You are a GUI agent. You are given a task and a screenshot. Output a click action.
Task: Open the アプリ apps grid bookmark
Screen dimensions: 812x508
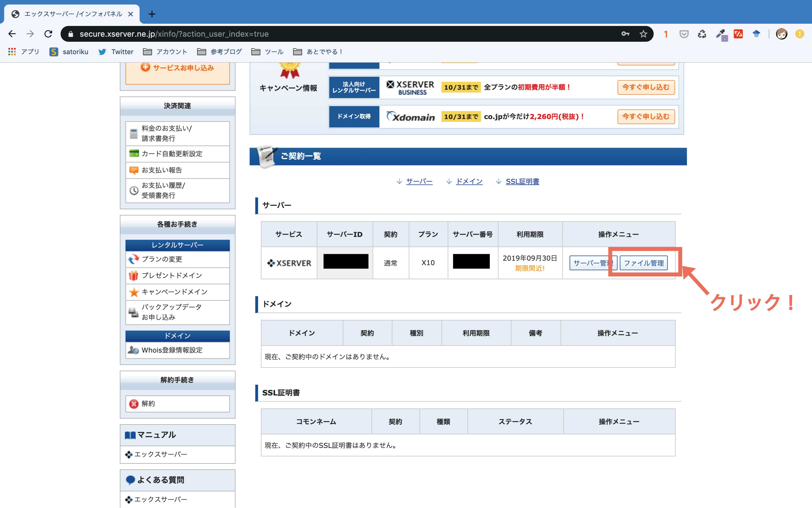23,52
